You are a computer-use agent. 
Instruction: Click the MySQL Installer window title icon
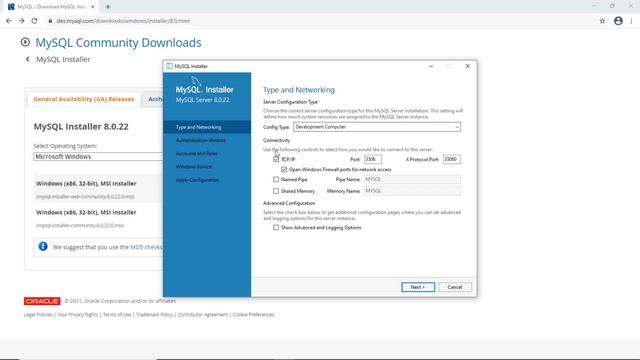tap(169, 66)
